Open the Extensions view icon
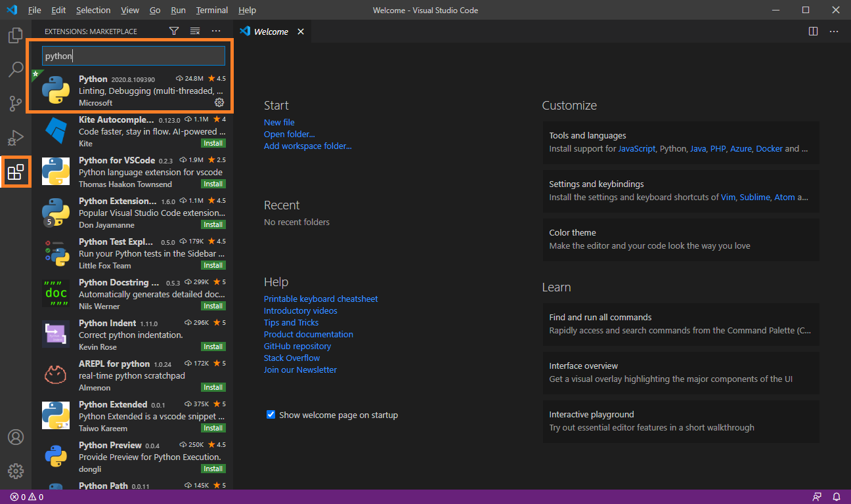Screen dimensions: 851x504 tap(16, 172)
